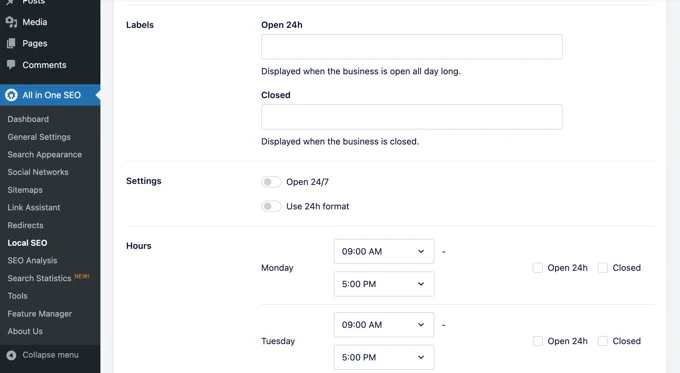Click 'Displayed when the business is open all day long.'
Viewport: 680px width, 373px height.
(x=361, y=71)
